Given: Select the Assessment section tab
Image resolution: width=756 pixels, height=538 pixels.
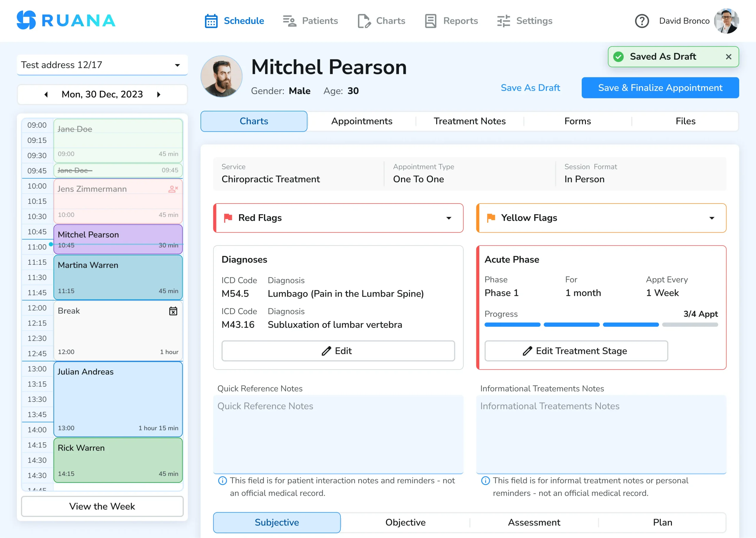Looking at the screenshot, I should click(x=534, y=522).
